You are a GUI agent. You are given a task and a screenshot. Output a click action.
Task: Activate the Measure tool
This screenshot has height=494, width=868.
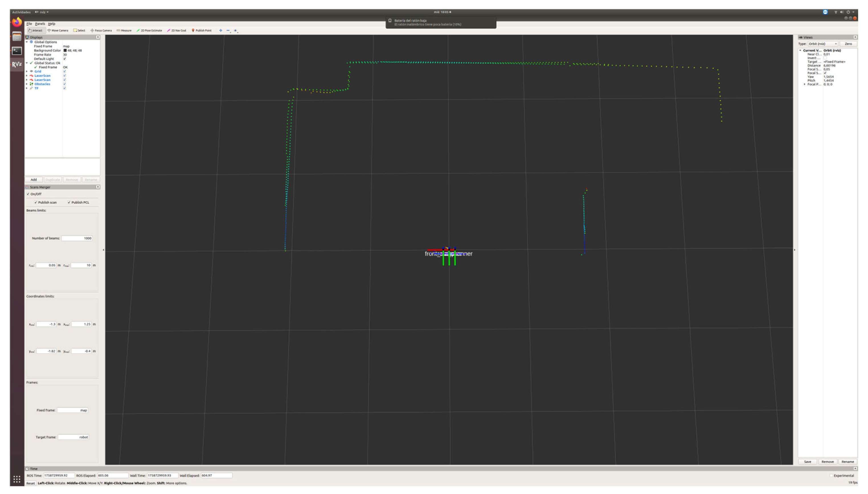pyautogui.click(x=124, y=30)
